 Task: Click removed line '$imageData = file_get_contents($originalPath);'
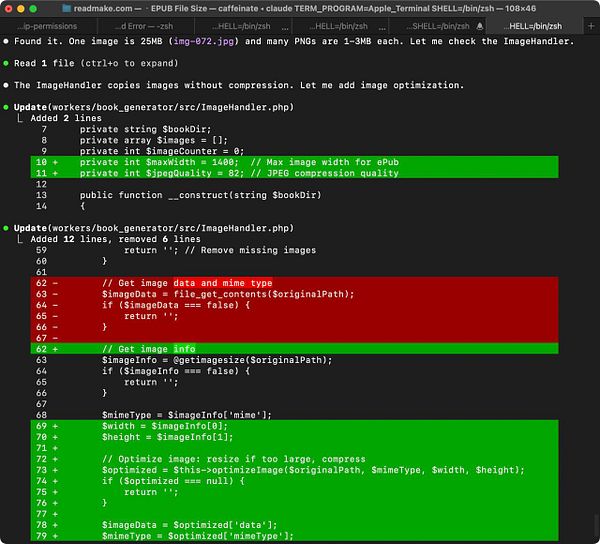228,294
